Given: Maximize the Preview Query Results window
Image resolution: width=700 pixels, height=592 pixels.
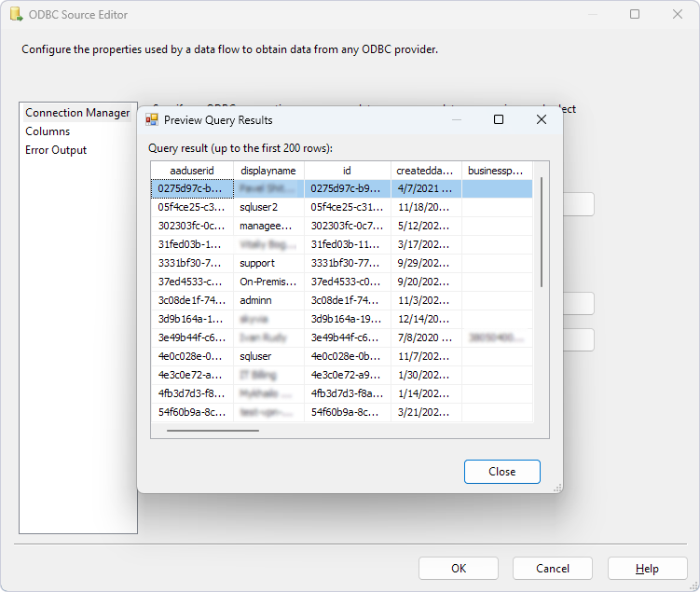Looking at the screenshot, I should click(499, 119).
